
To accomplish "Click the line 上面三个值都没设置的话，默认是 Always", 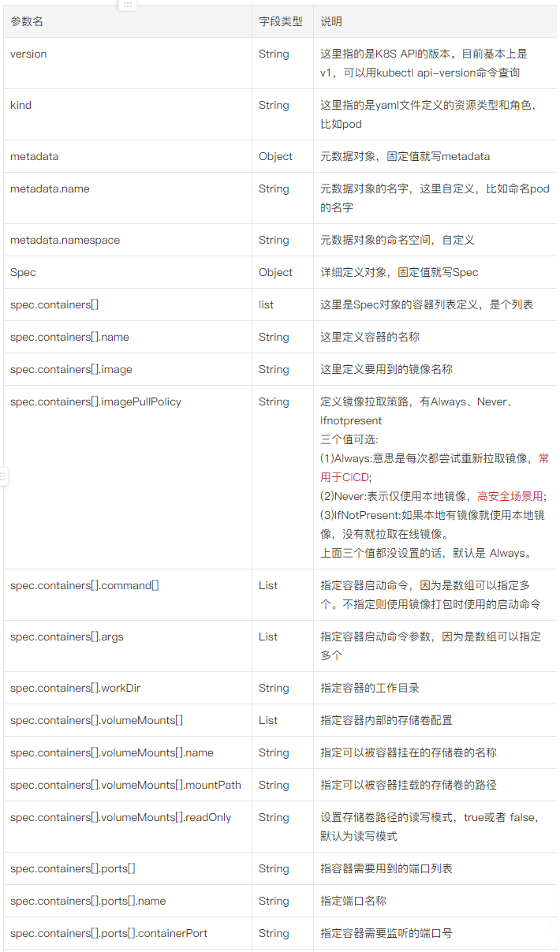I will coord(427,553).
